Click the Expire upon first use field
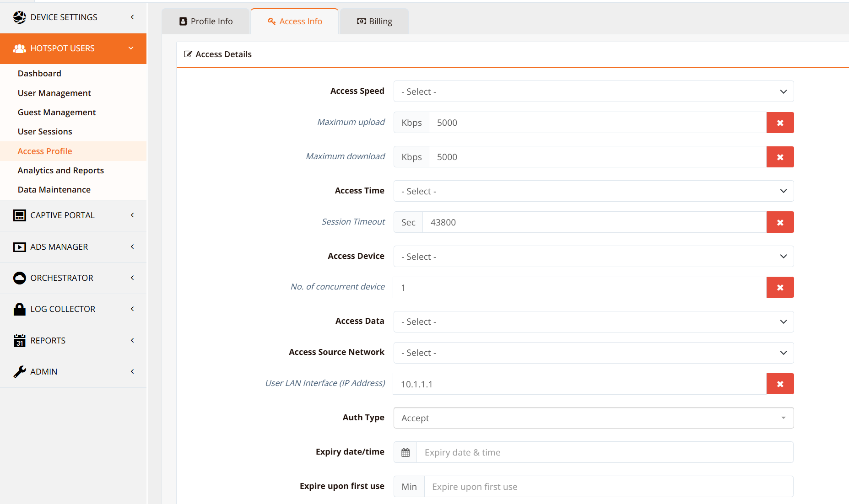Screen dimensions: 849x504 (608, 487)
